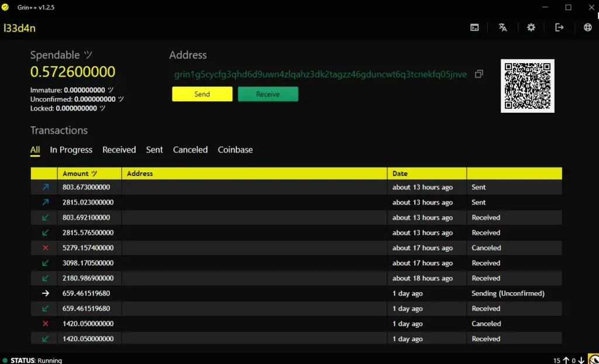Click the grin1g5cycfg3qhd6d9 wallet address text

[321, 74]
